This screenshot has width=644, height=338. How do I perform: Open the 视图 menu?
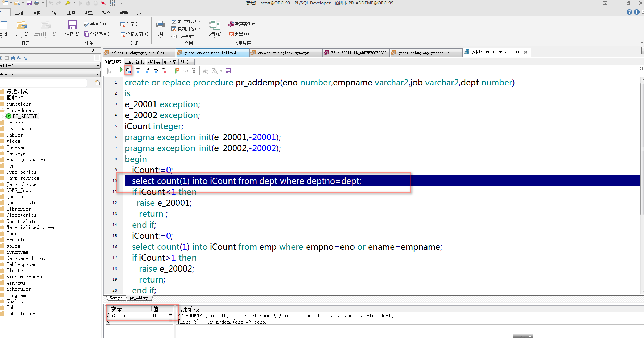pyautogui.click(x=106, y=13)
